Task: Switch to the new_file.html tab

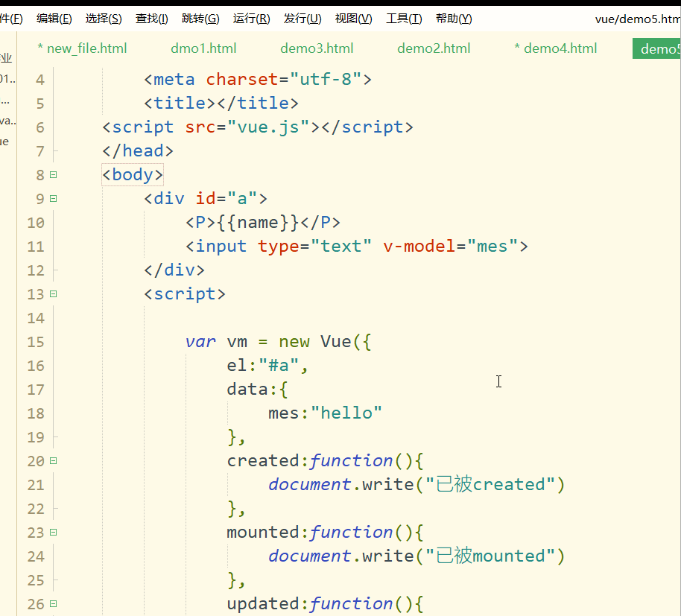Action: [x=83, y=48]
